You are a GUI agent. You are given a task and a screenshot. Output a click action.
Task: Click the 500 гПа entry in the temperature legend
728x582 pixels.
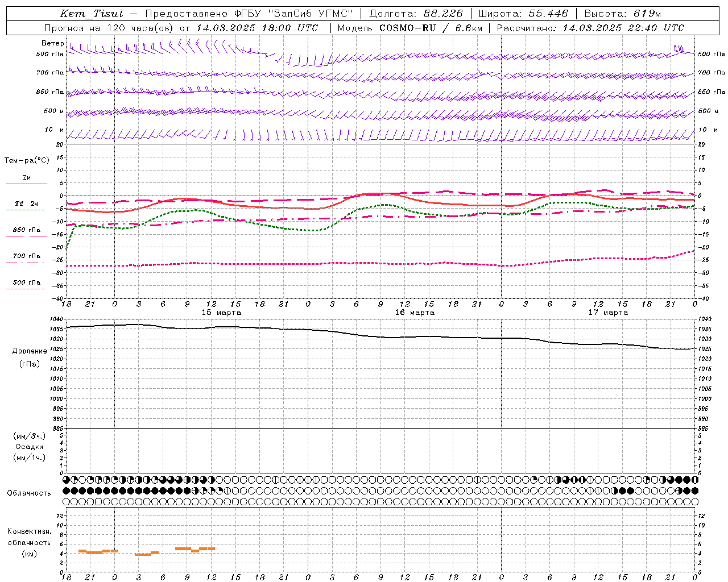tap(26, 282)
